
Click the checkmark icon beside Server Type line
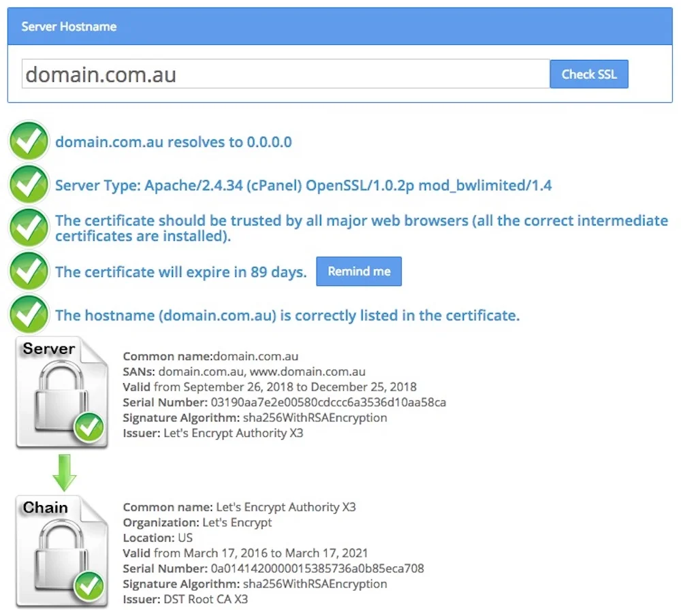point(29,184)
